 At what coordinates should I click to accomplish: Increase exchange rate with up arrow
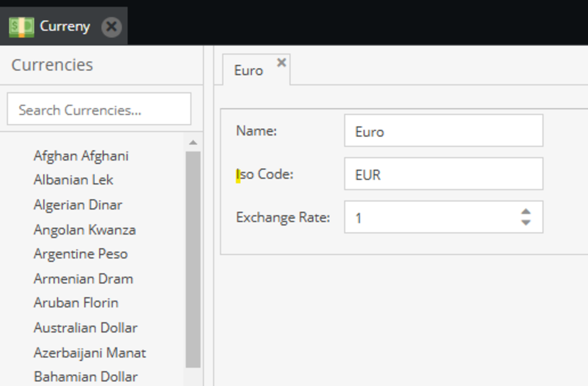click(526, 212)
